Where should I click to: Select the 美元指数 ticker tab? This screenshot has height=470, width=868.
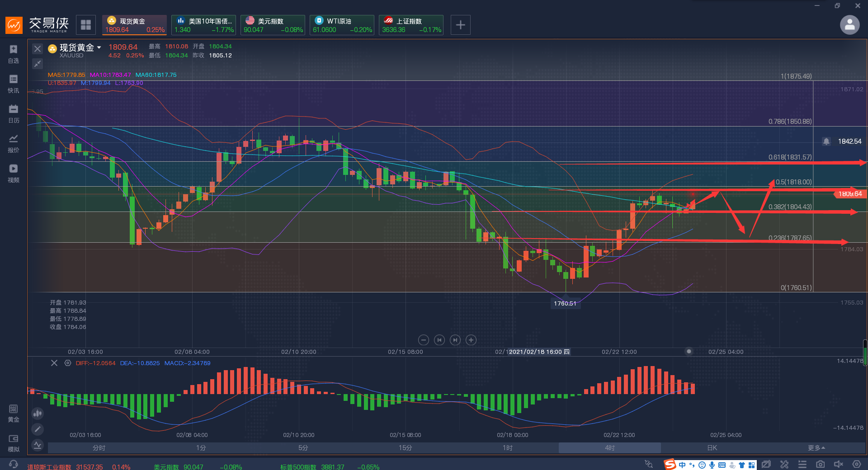273,25
